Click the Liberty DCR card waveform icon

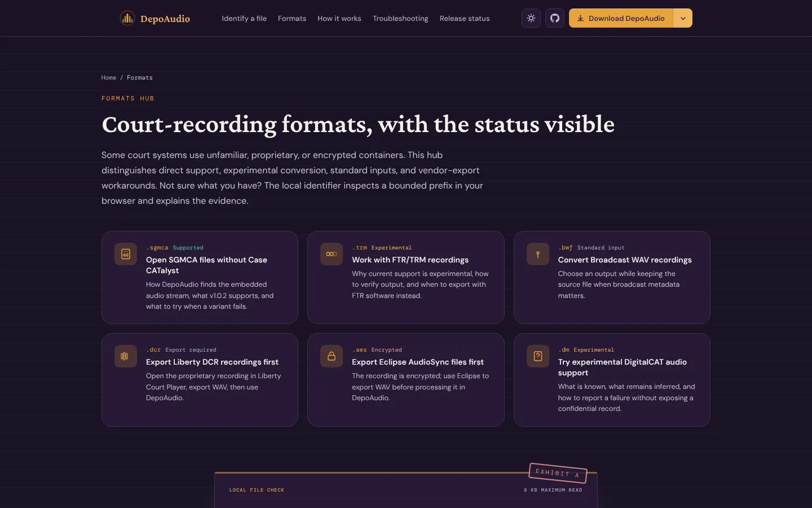126,356
